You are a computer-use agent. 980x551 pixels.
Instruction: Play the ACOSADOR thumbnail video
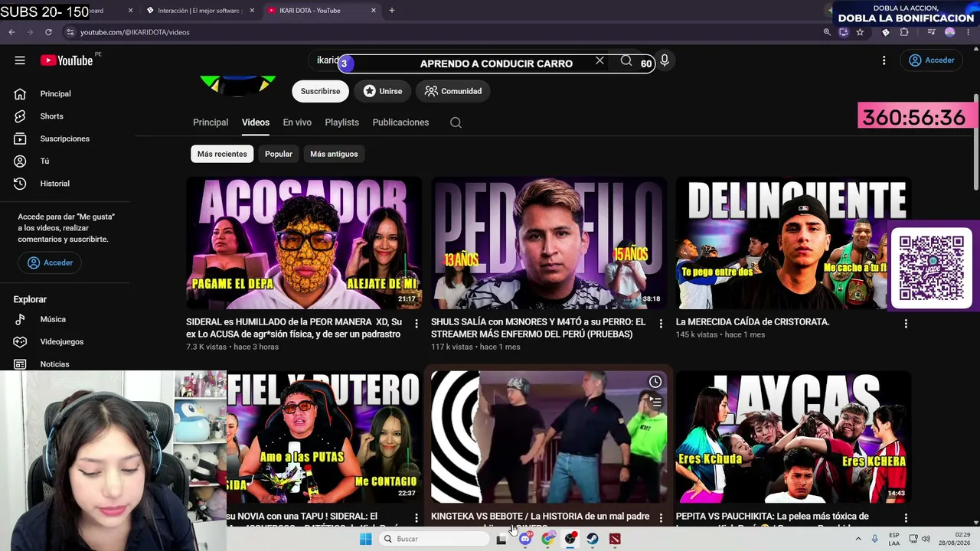click(x=304, y=243)
